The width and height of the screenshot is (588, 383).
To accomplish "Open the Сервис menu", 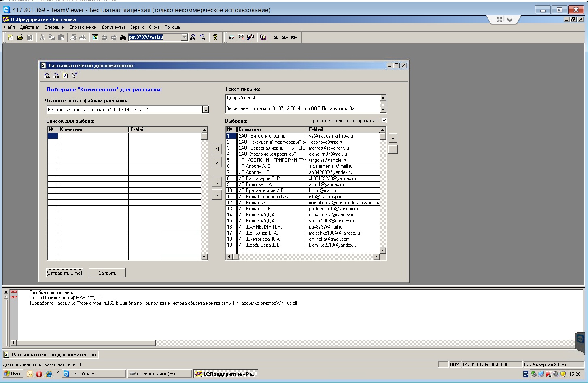I will coord(137,27).
